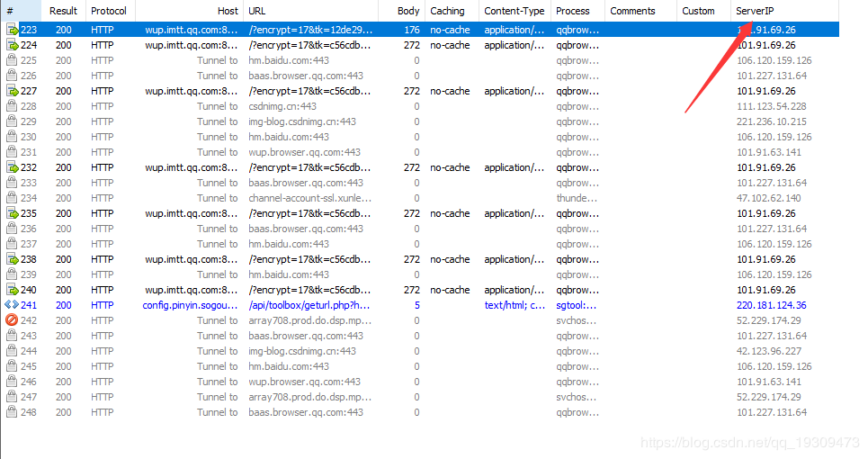Sort by the Custom column header
Viewport: 868px width, 459px height.
703,11
